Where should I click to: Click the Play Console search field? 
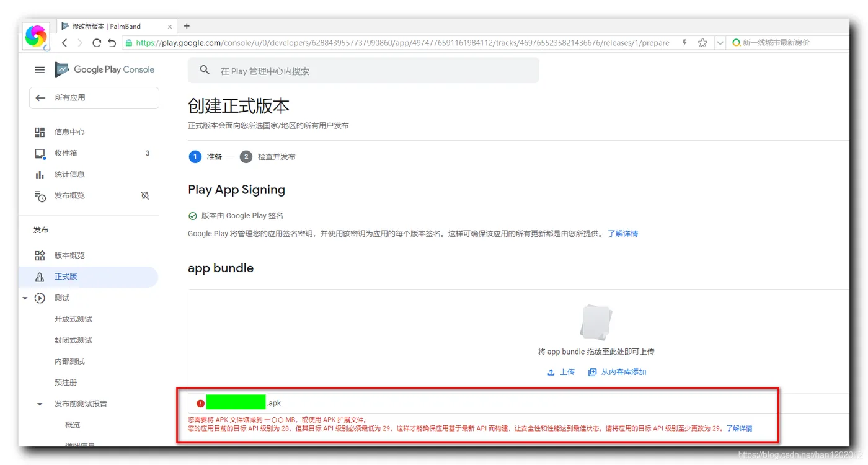pos(363,70)
